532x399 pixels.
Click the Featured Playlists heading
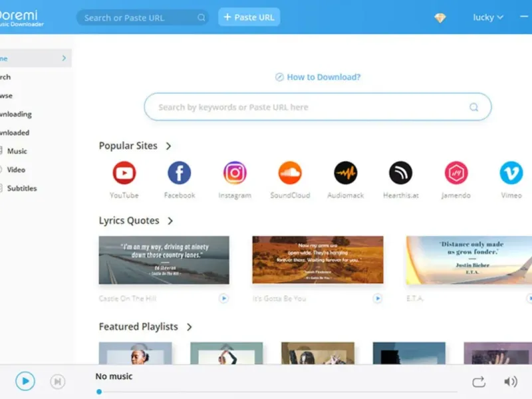pyautogui.click(x=138, y=327)
